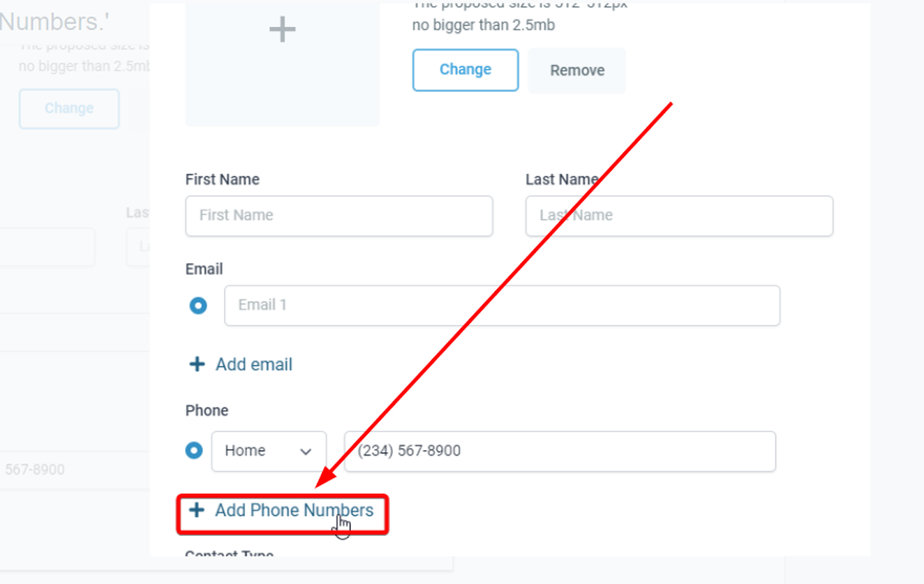Click the phone number field showing (234) 567-8900

coord(560,451)
